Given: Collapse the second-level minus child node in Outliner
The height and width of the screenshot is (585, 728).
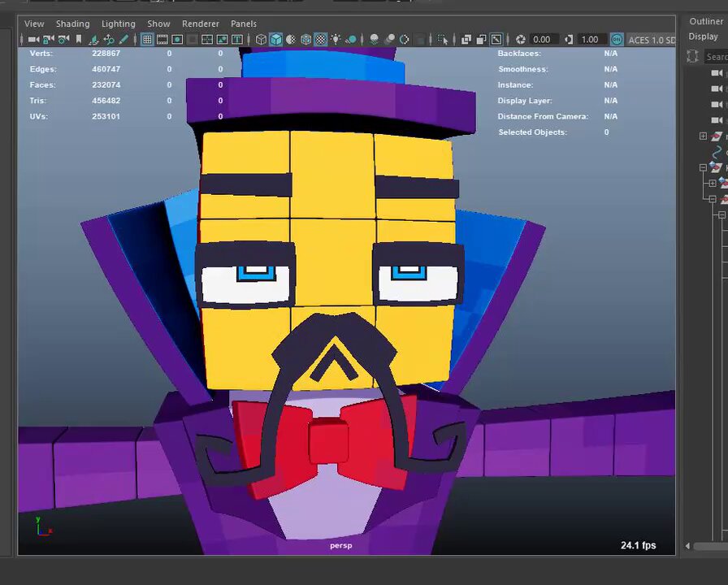Looking at the screenshot, I should click(713, 199).
